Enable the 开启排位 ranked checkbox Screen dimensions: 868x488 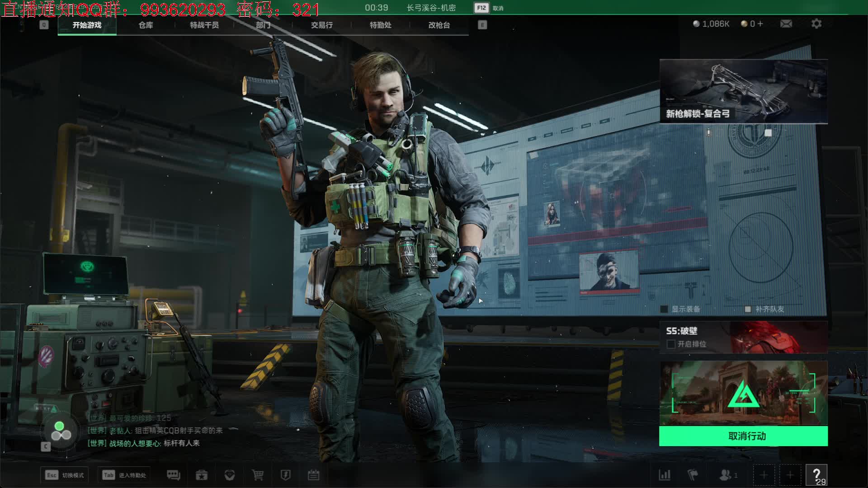[671, 344]
